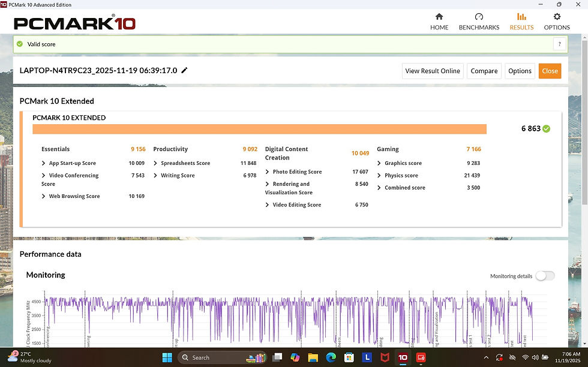Go to the HOME tab
Screen dimensions: 588x367
coord(439,22)
